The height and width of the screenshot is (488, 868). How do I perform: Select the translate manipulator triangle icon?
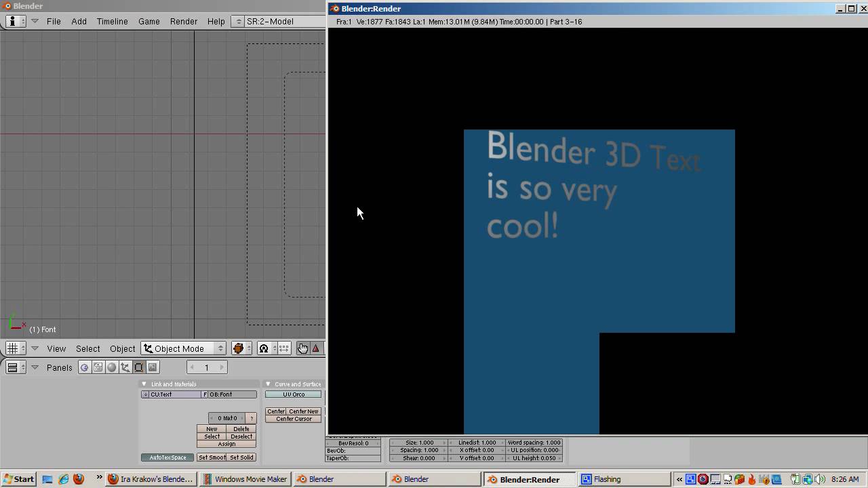(316, 348)
